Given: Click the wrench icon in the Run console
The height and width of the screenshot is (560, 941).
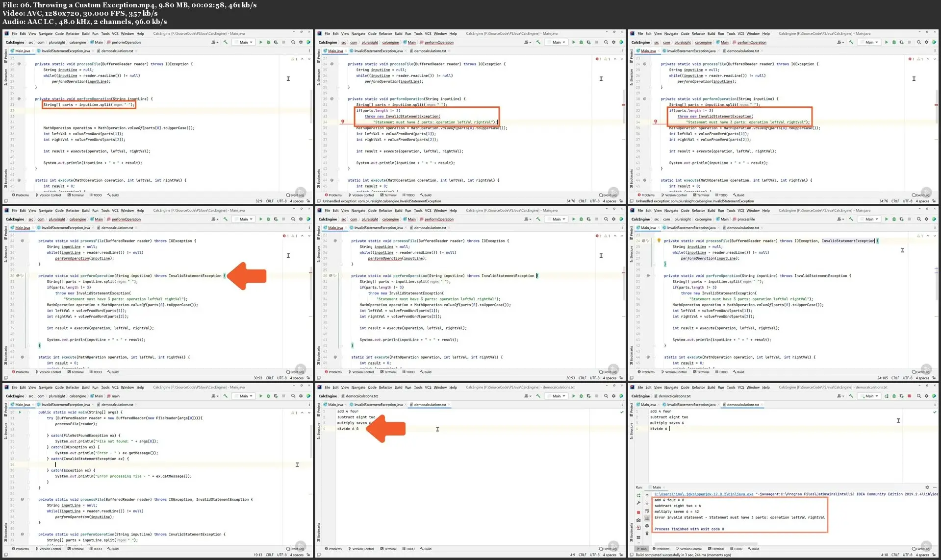Looking at the screenshot, I should [638, 503].
